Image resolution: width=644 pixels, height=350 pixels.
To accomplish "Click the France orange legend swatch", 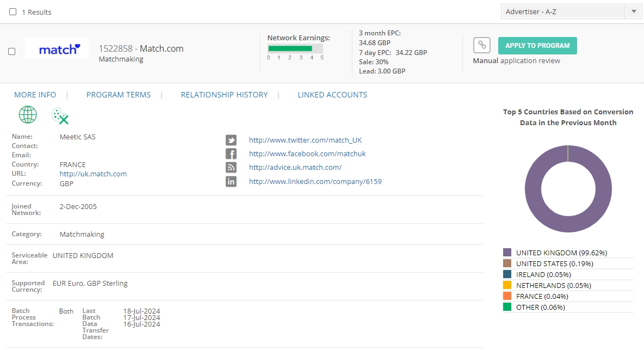I will point(507,296).
